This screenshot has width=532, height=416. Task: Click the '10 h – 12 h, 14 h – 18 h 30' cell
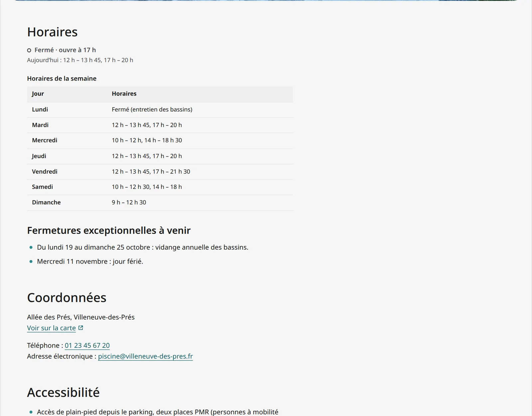(147, 140)
